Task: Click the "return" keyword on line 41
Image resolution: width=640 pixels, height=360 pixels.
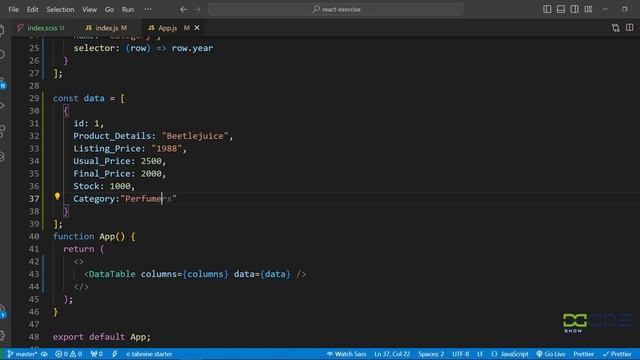Action: click(x=79, y=249)
